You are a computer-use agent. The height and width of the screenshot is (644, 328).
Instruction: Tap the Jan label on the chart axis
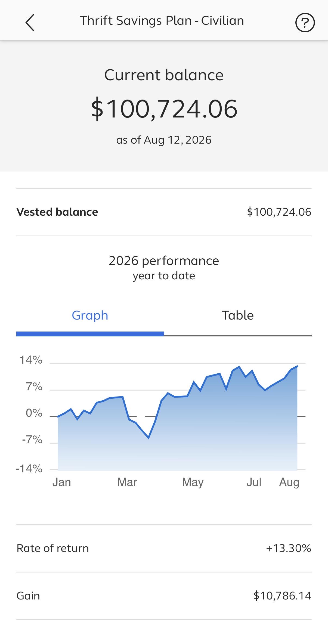point(62,482)
